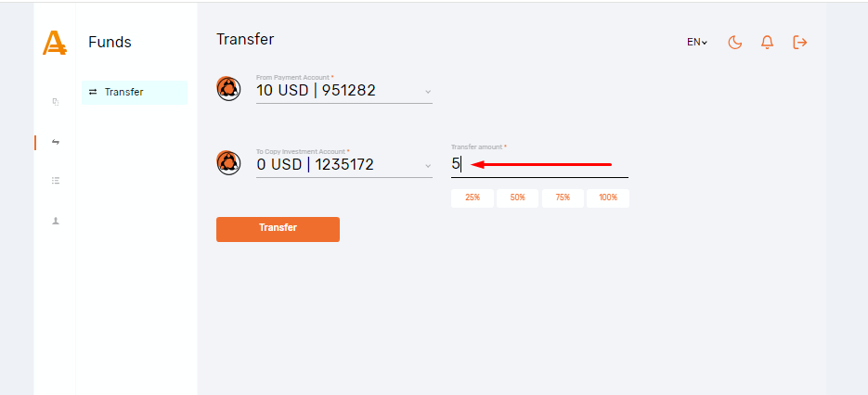Image resolution: width=868 pixels, height=395 pixels.
Task: Open the list view sidebar icon
Action: click(56, 181)
